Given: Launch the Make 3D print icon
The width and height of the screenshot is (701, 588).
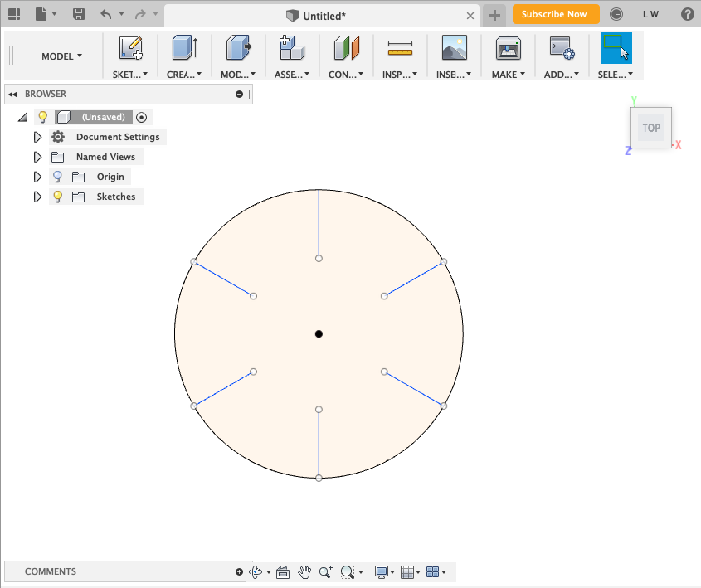Looking at the screenshot, I should (509, 48).
